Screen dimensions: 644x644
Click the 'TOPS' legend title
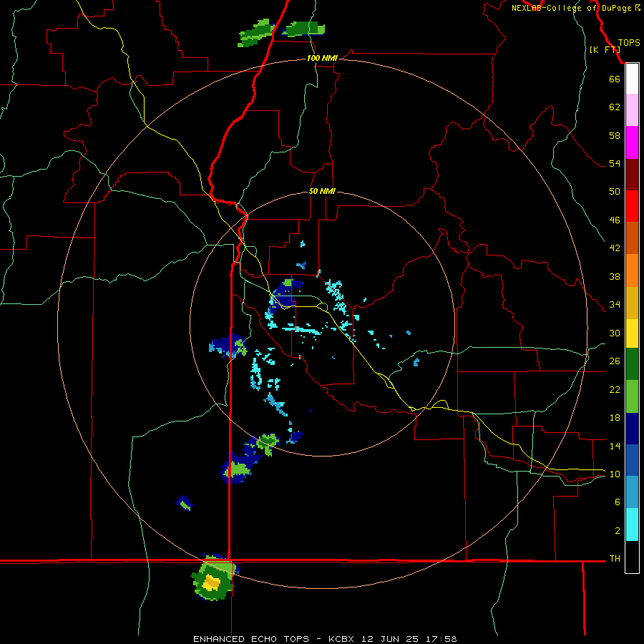[629, 43]
